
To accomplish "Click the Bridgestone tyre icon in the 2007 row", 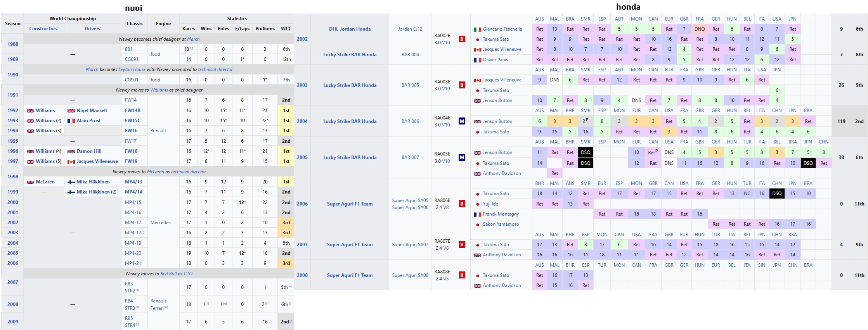I will coord(462,245).
